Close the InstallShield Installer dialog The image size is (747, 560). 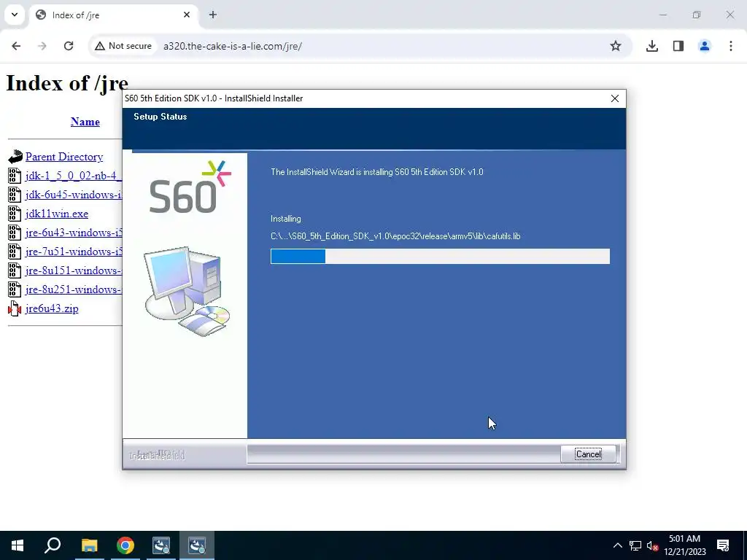pos(614,98)
